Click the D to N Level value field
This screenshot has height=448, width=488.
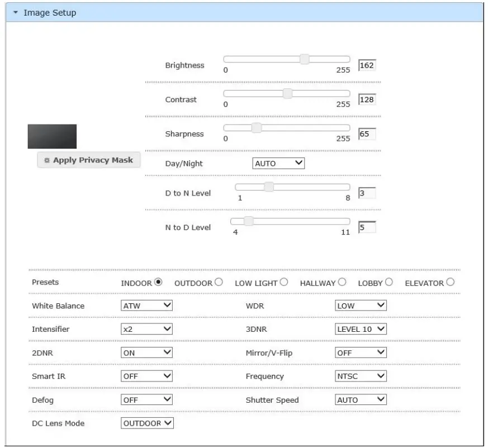[x=367, y=193]
